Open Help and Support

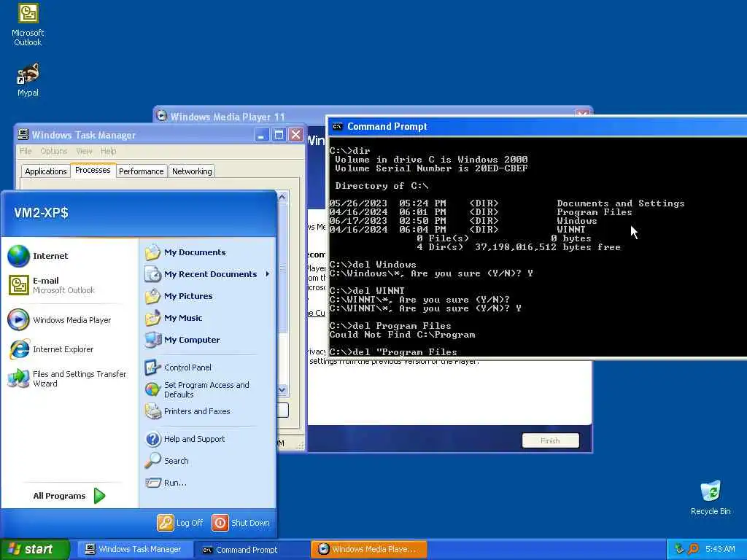pyautogui.click(x=185, y=438)
